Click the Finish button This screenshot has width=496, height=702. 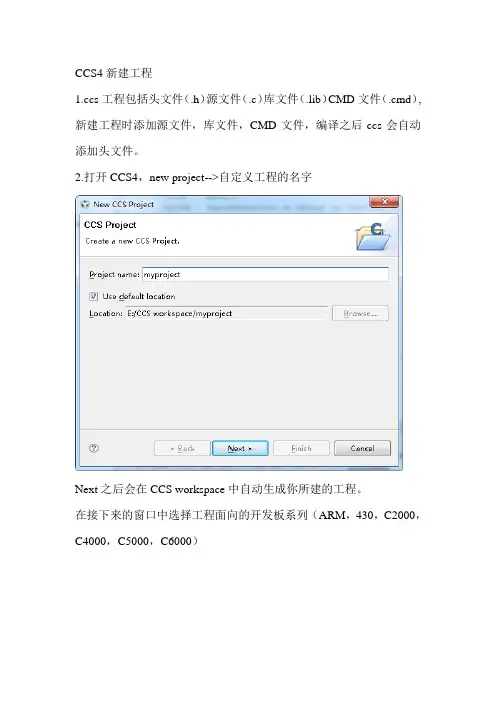tap(301, 448)
